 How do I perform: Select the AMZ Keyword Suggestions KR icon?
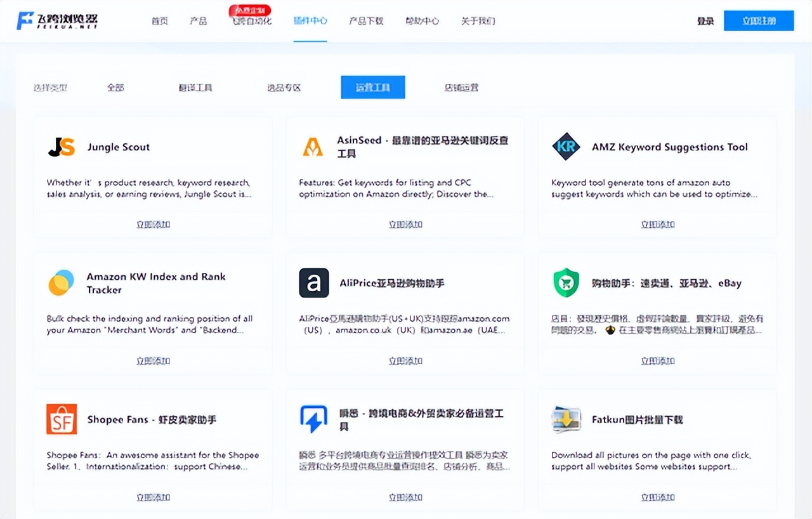coord(566,147)
